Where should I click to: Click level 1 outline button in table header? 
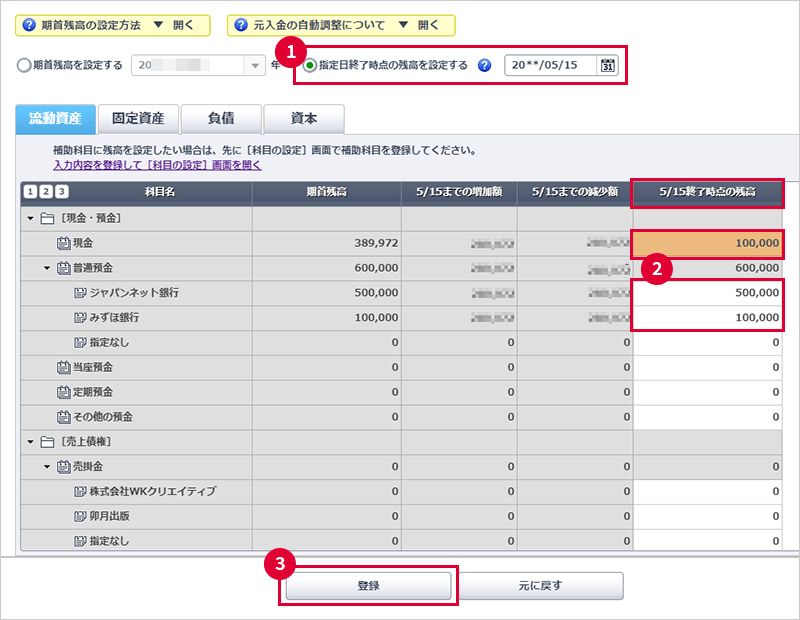30,192
